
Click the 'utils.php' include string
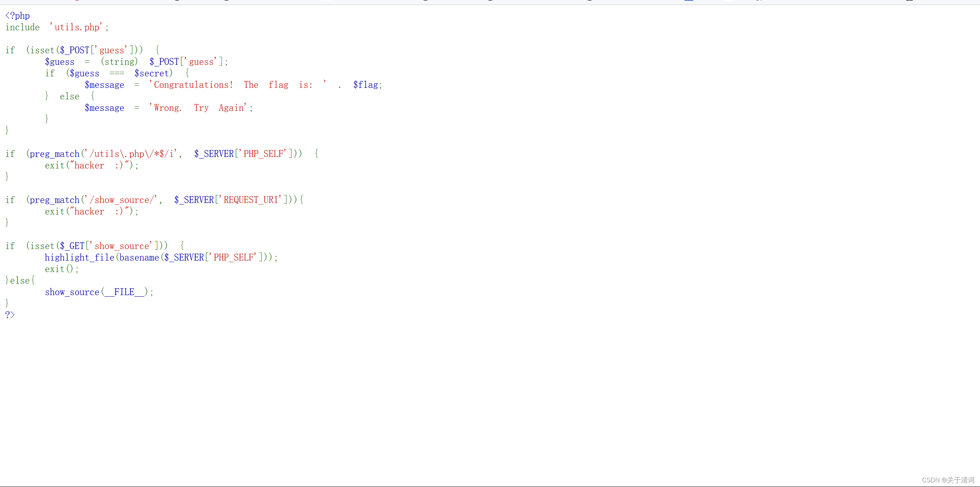tap(76, 27)
